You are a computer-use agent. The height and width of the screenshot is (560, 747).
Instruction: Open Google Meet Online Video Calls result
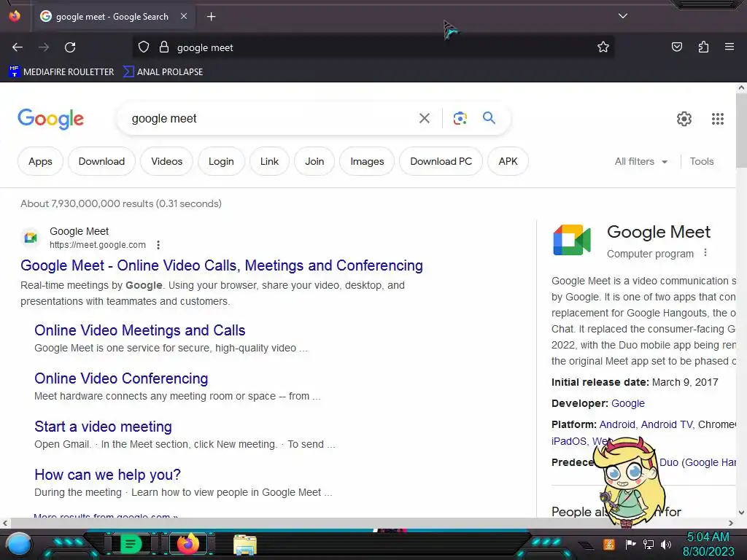point(222,265)
